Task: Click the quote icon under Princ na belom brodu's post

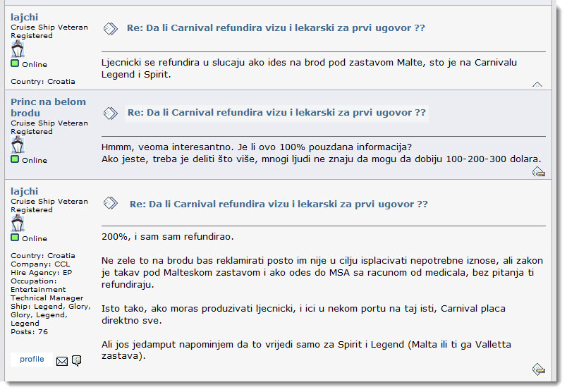Action: pyautogui.click(x=538, y=172)
